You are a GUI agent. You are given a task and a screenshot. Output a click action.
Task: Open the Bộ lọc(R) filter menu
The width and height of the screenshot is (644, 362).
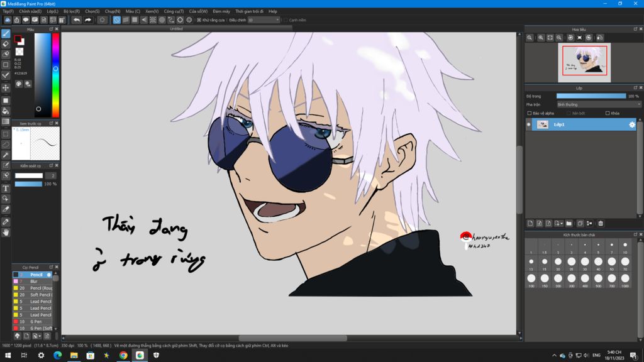tap(72, 11)
